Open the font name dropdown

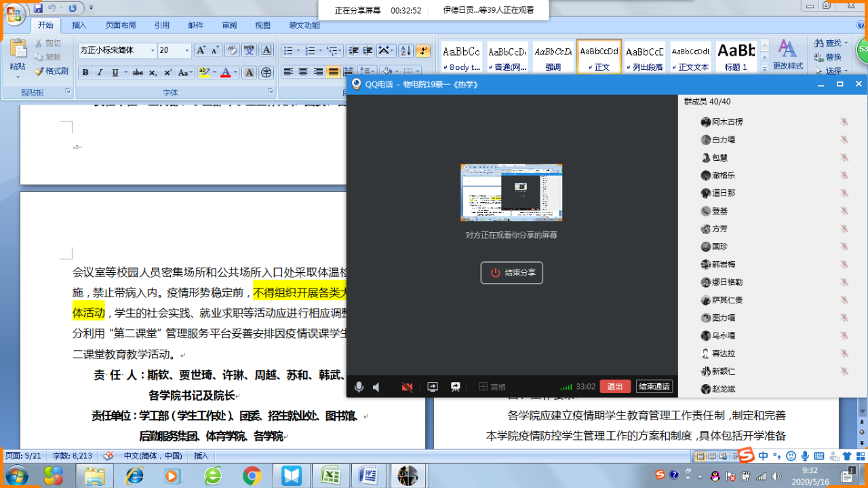(x=151, y=51)
